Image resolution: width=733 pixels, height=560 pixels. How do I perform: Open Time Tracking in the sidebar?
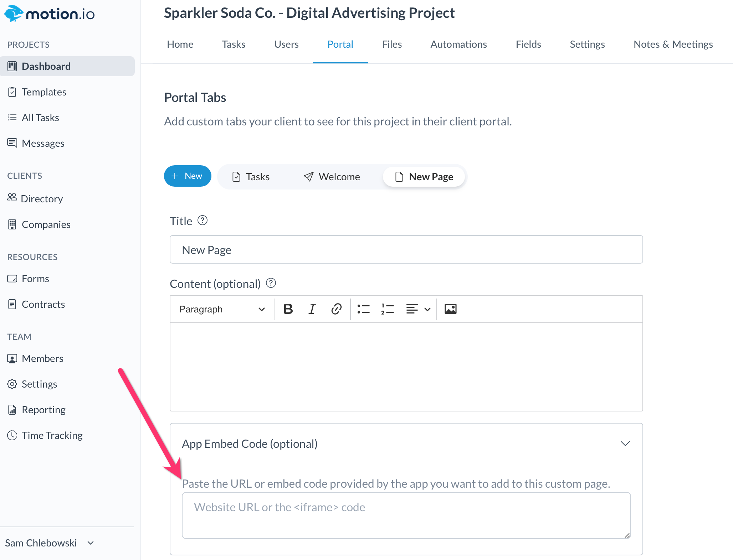[x=52, y=435]
